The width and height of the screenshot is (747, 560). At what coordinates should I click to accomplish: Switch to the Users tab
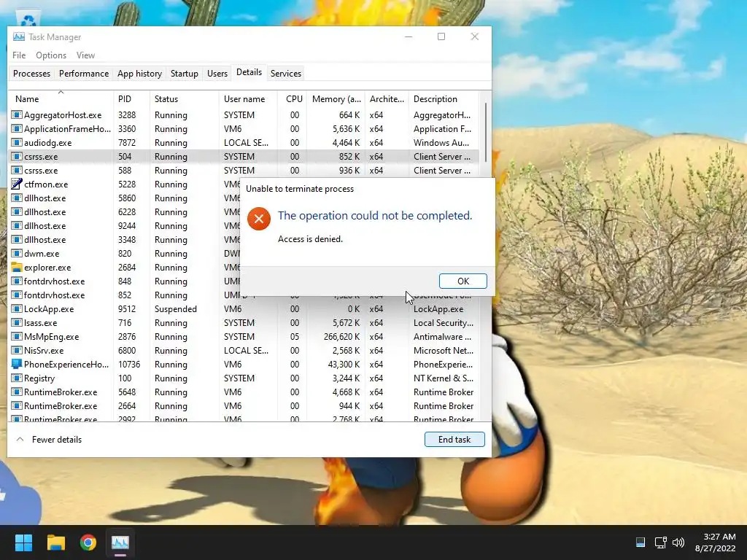[x=217, y=74]
